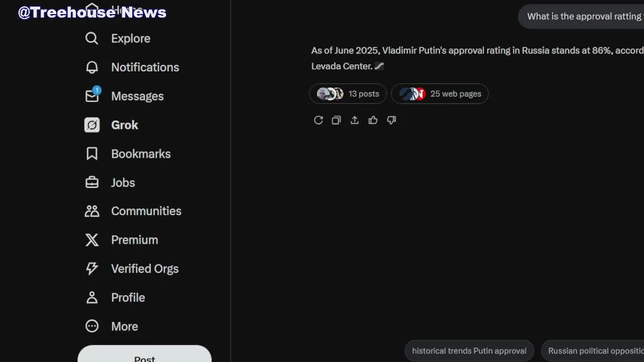
Task: Select suggestion Russian political opposition
Action: tap(593, 351)
